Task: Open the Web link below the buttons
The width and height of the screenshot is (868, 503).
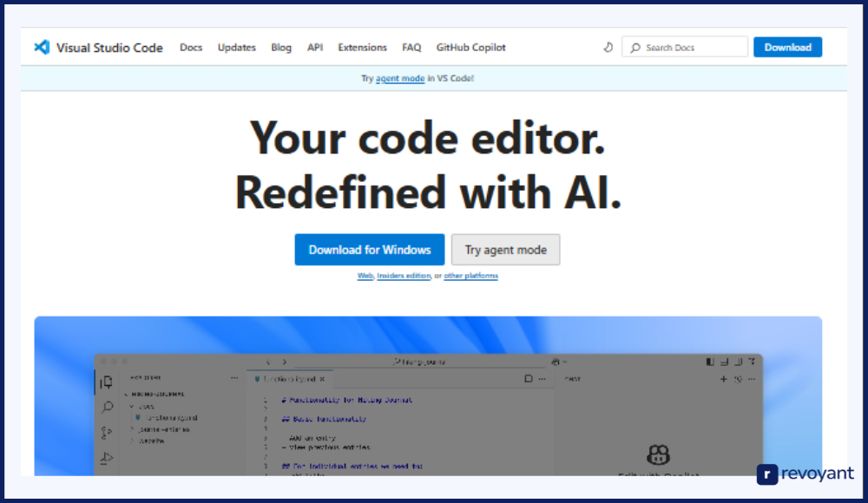Action: click(x=365, y=276)
